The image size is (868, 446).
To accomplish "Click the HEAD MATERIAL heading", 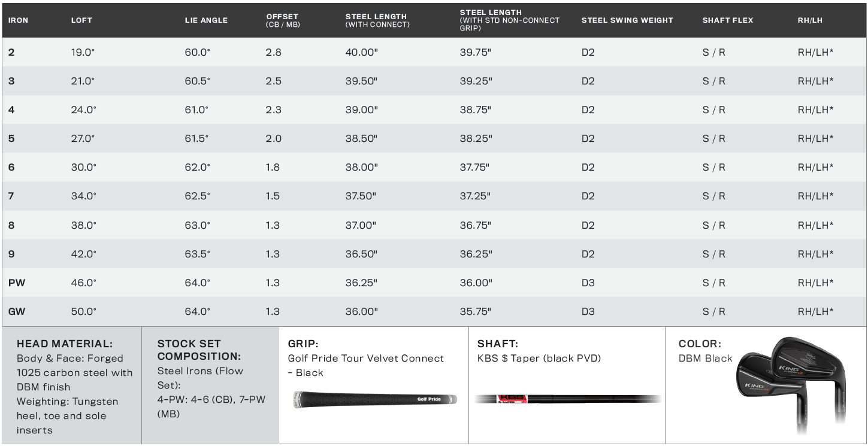I will point(65,344).
